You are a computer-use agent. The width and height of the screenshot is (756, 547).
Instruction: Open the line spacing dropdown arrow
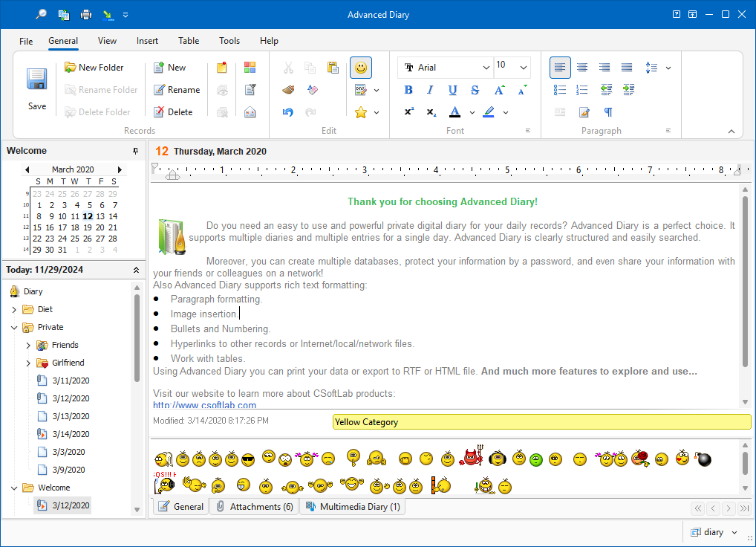668,68
